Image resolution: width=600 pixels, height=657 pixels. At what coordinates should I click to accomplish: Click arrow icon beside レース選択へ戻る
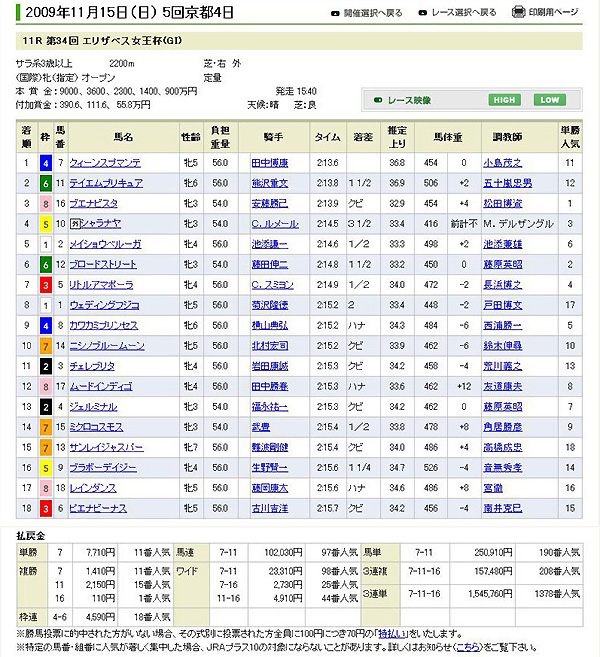click(x=422, y=13)
